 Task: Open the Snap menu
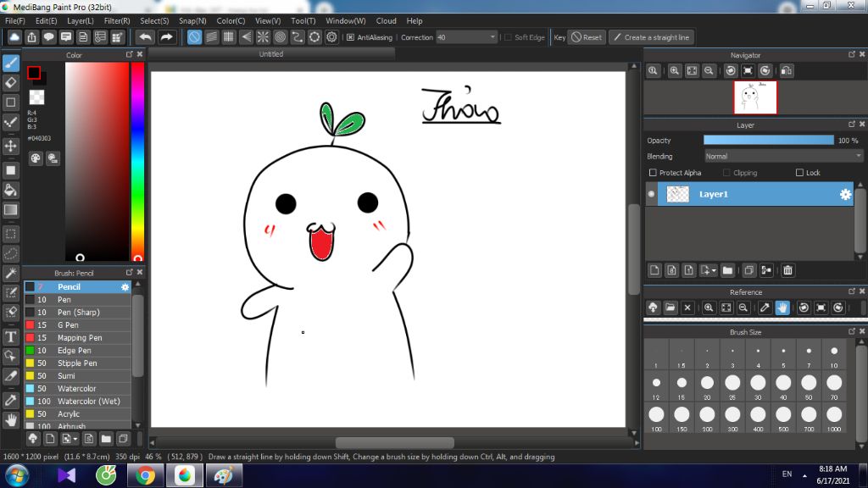pos(192,21)
